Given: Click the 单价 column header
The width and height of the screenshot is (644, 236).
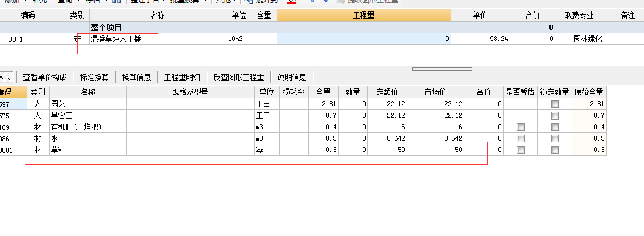Looking at the screenshot, I should tap(480, 16).
